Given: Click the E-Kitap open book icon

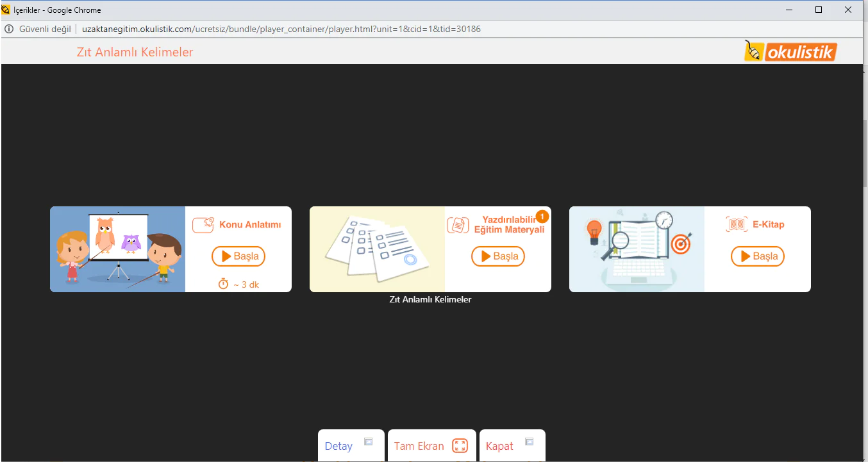Looking at the screenshot, I should coord(737,224).
